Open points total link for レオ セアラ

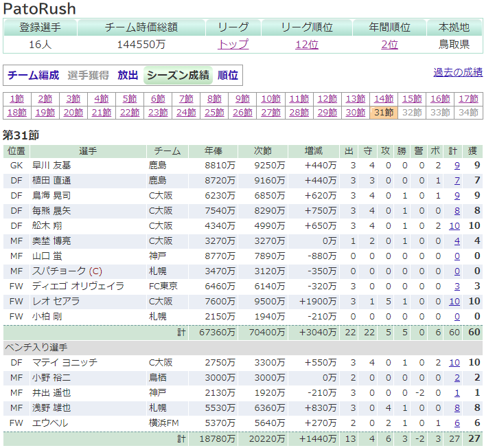pyautogui.click(x=454, y=302)
